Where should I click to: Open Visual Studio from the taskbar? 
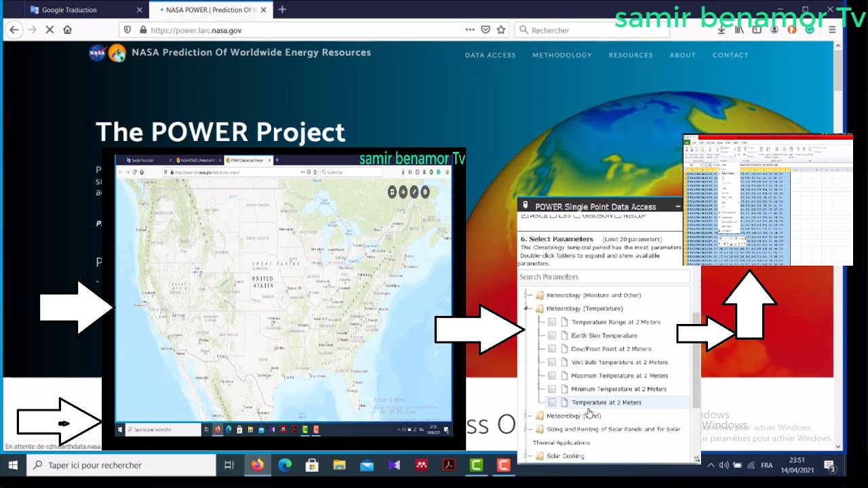coord(394,465)
